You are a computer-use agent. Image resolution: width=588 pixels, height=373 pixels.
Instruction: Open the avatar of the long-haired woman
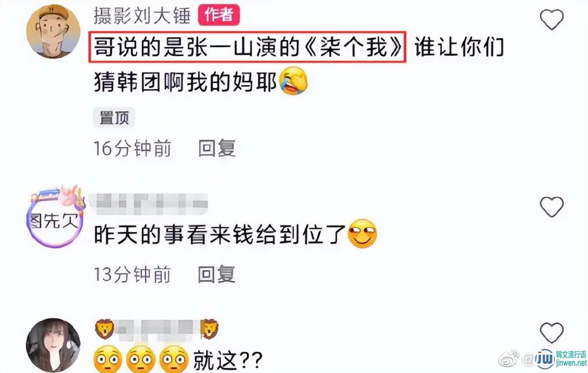point(53,345)
